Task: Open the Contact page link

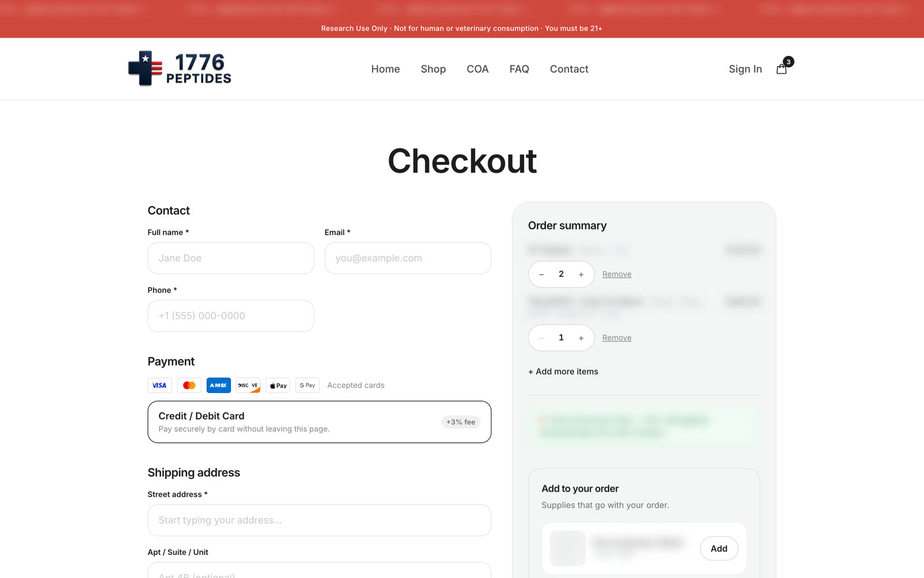Action: pos(569,69)
